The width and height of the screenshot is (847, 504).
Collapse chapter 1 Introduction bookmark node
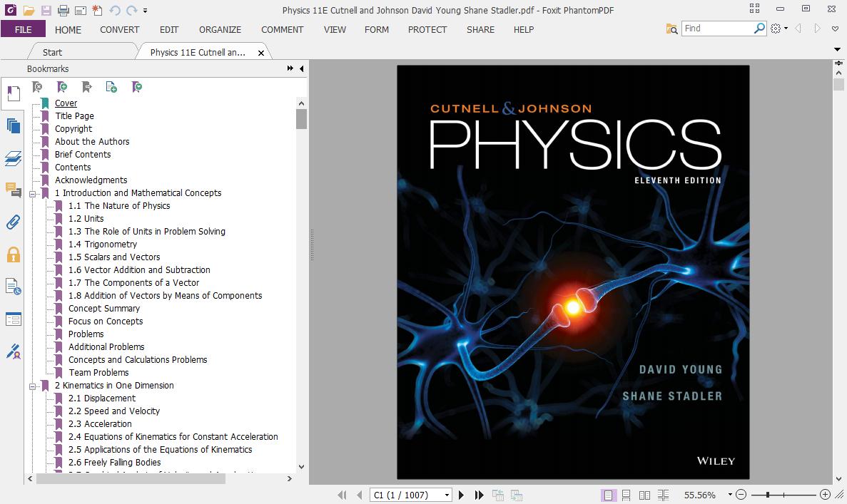[32, 194]
